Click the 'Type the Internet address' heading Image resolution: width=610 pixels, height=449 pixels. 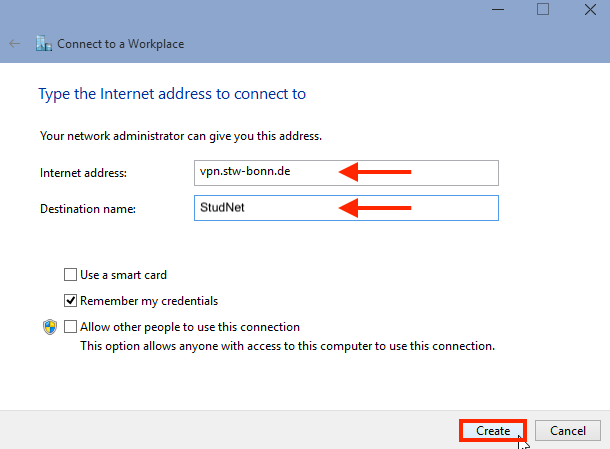172,94
